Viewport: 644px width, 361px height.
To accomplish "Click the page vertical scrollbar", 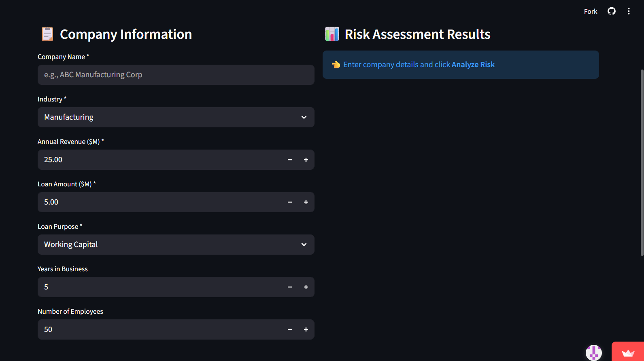I will pos(642,162).
